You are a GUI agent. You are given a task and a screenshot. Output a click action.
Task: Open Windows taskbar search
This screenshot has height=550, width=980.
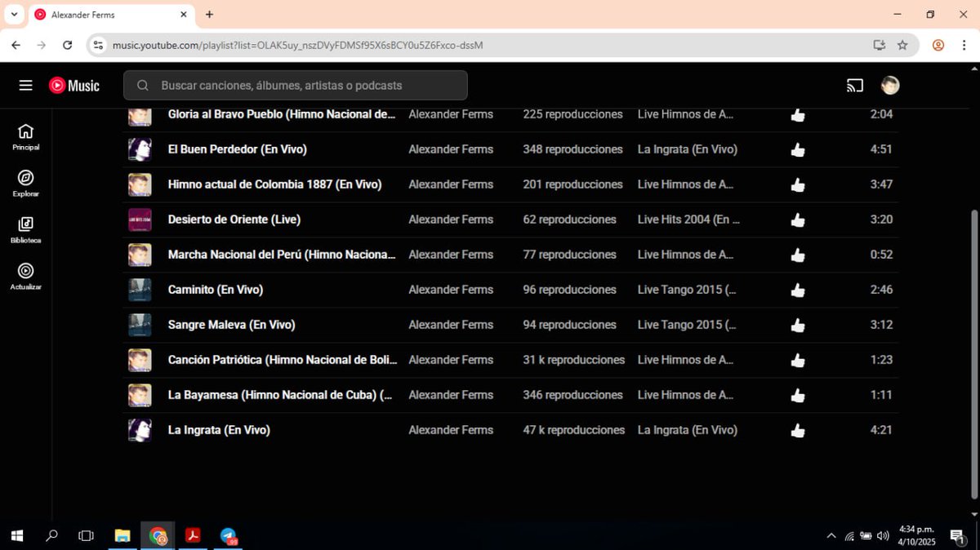pyautogui.click(x=51, y=535)
